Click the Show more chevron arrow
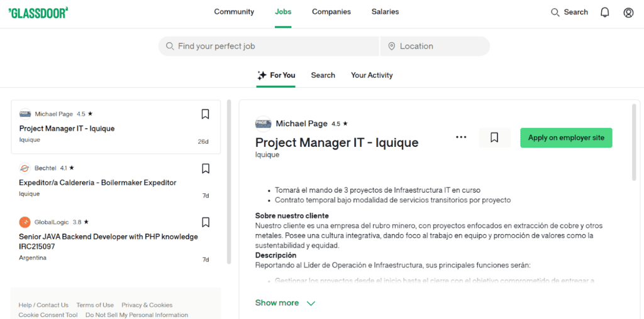Image resolution: width=644 pixels, height=319 pixels. [x=311, y=303]
